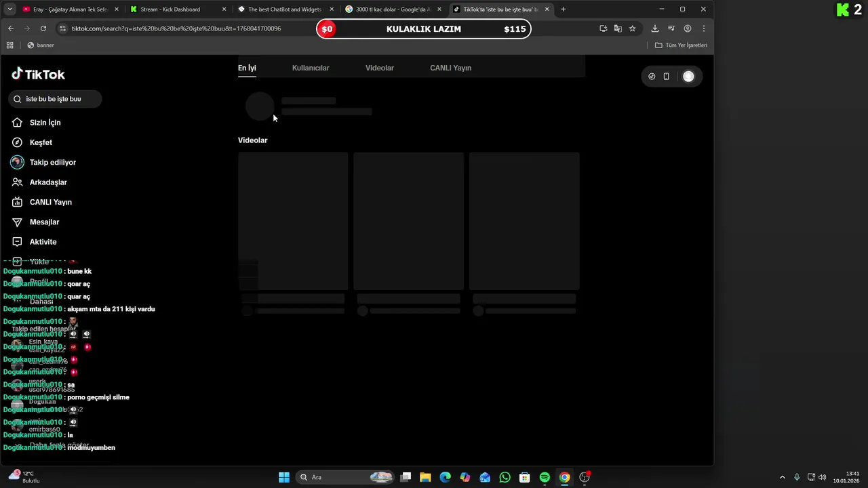868x488 pixels.
Task: Open the profile avatar at top right
Action: coord(688,77)
